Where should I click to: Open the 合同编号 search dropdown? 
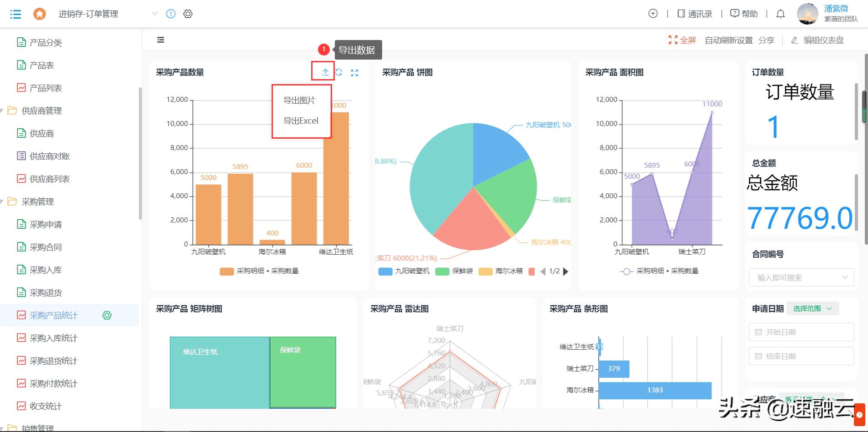tap(801, 277)
